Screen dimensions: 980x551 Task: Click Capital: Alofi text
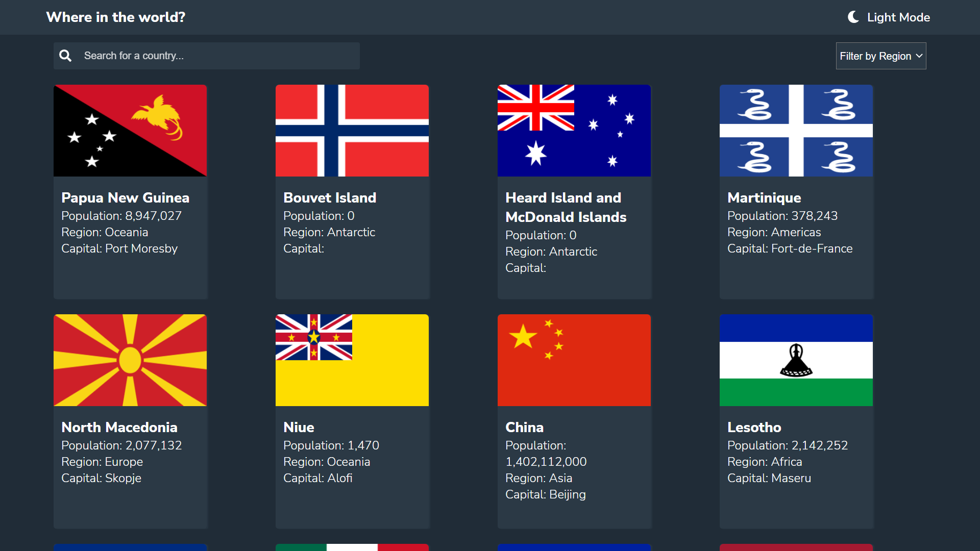click(x=318, y=478)
